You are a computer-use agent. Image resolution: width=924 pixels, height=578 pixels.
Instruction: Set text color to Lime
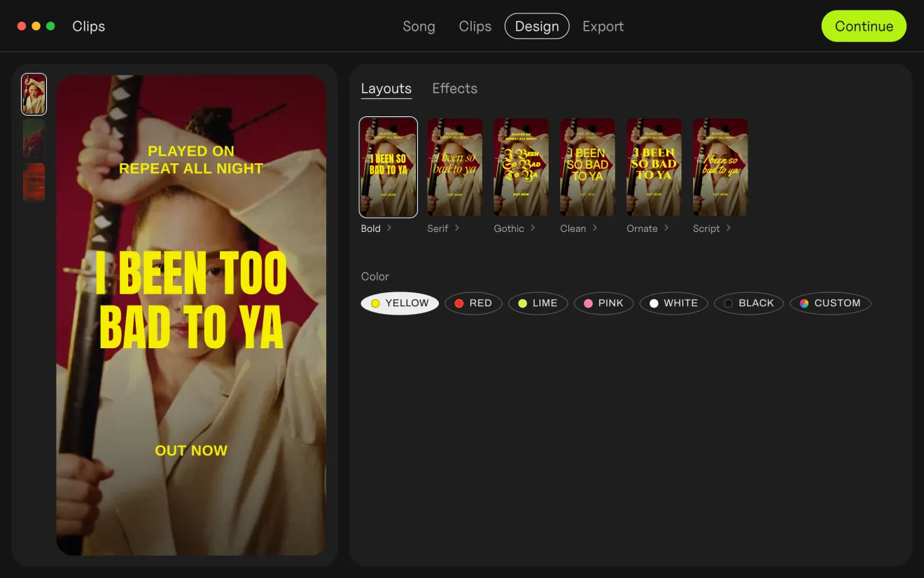(538, 303)
